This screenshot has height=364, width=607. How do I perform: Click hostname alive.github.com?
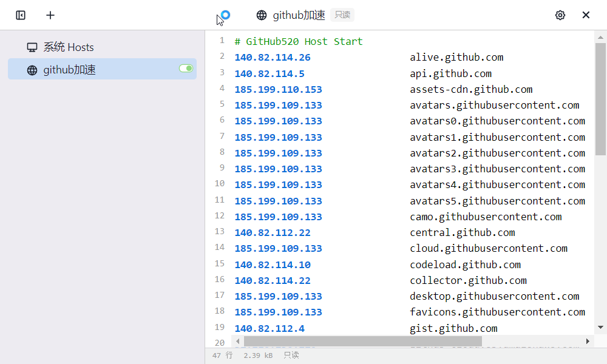(456, 58)
